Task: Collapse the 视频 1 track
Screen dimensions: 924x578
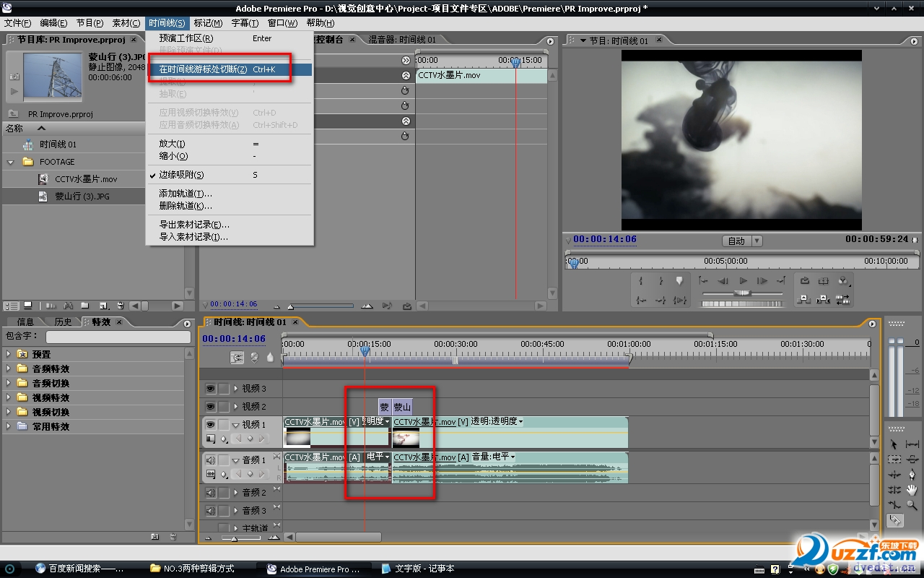Action: (235, 426)
